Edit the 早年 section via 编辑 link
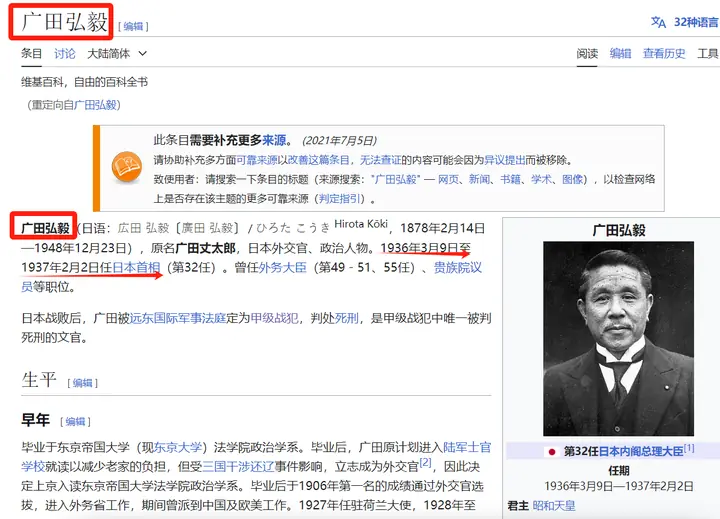 pyautogui.click(x=75, y=421)
